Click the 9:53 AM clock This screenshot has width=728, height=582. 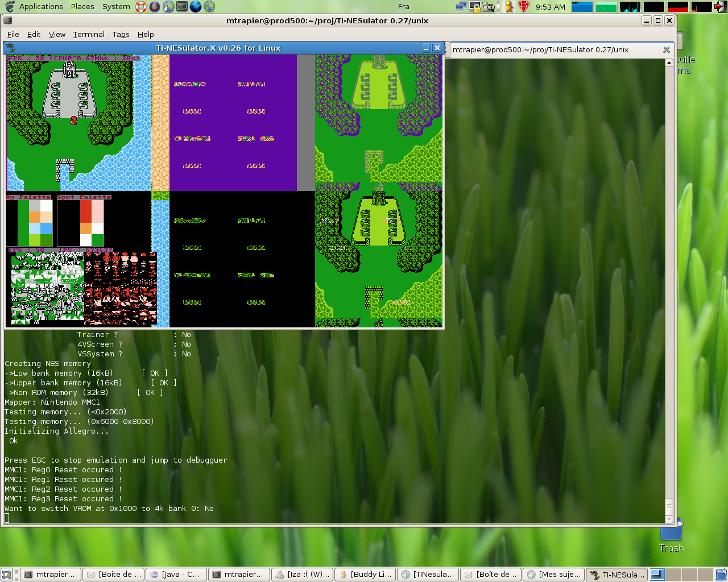[551, 7]
